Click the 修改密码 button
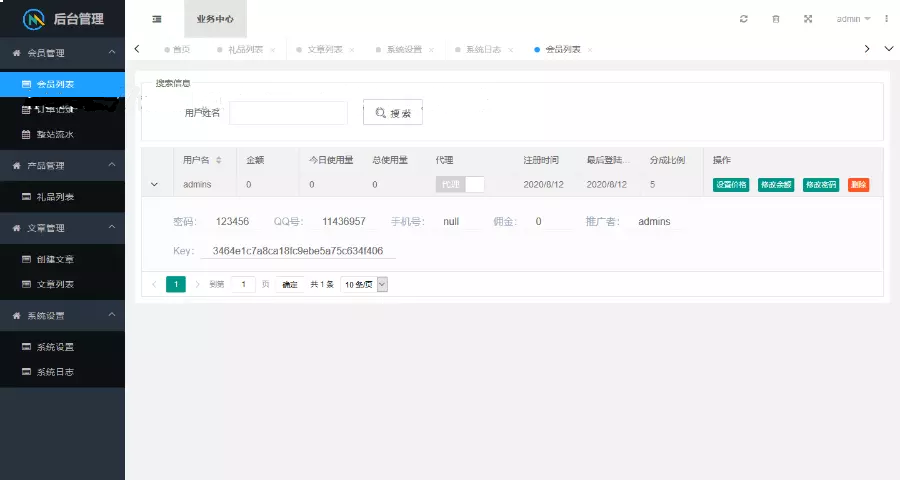This screenshot has width=900, height=480. [821, 184]
